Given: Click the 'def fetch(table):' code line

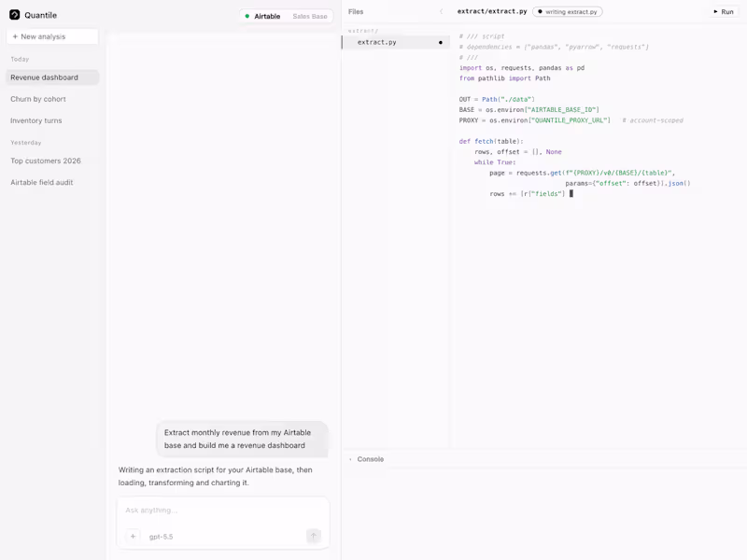Looking at the screenshot, I should (x=491, y=142).
